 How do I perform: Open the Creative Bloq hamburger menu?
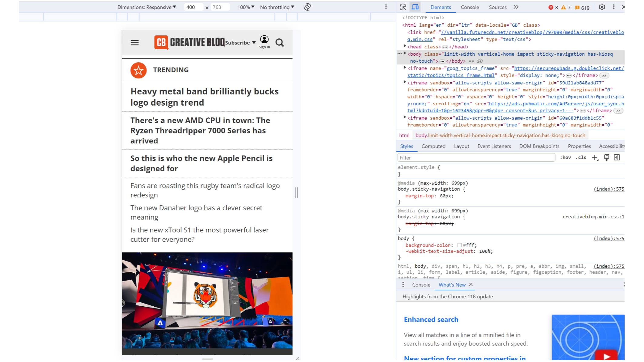coord(134,43)
